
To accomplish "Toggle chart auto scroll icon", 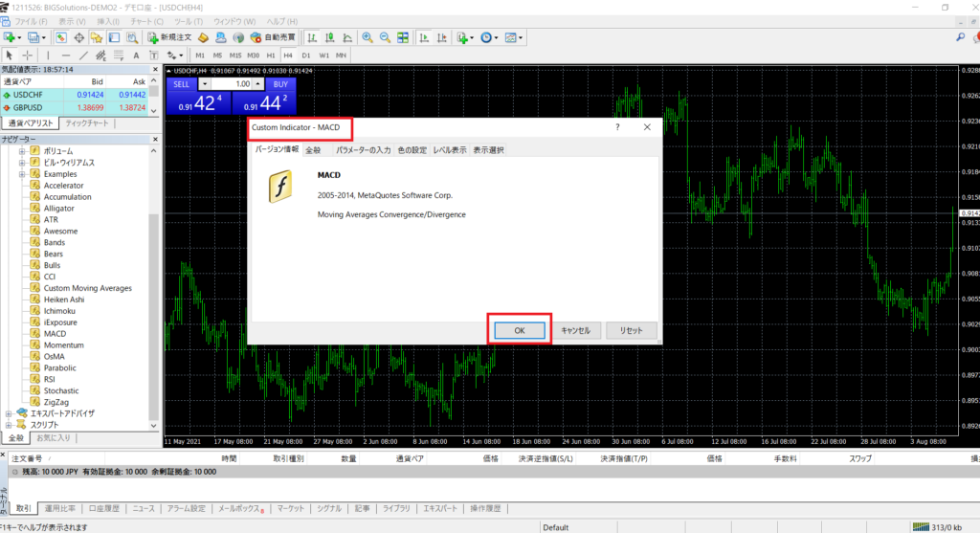I will [x=424, y=37].
